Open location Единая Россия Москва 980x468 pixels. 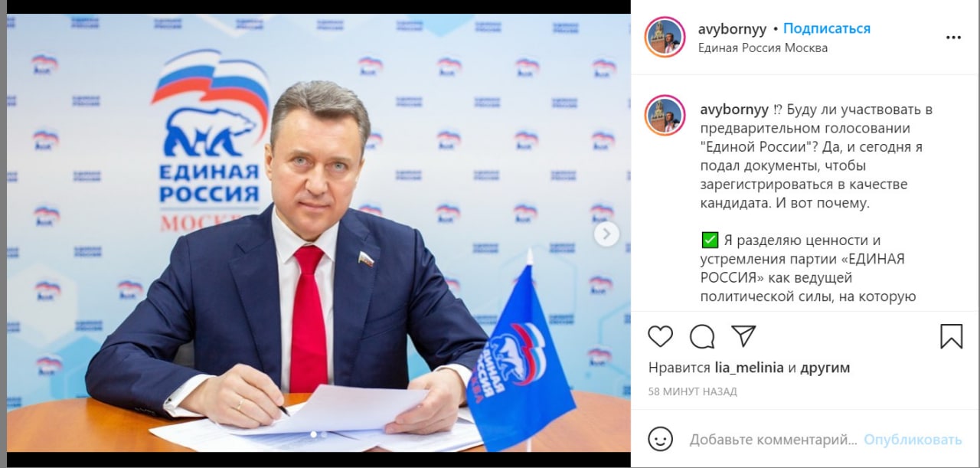click(763, 47)
